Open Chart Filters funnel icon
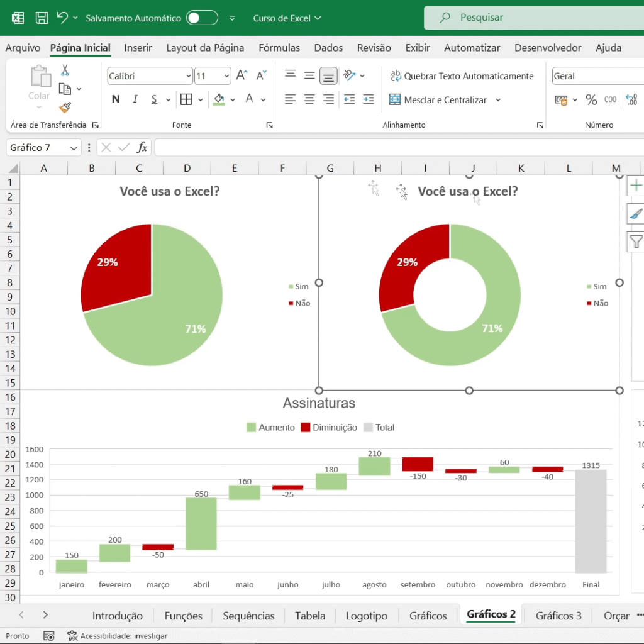The width and height of the screenshot is (644, 644). [636, 241]
